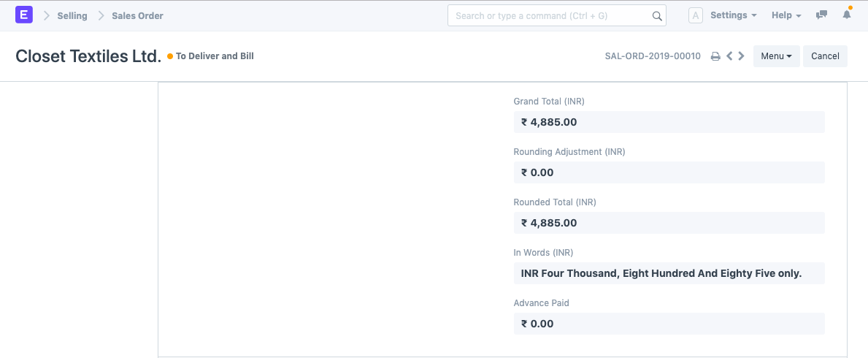Go to next document arrow
Screen dimensions: 868x358
(742, 56)
